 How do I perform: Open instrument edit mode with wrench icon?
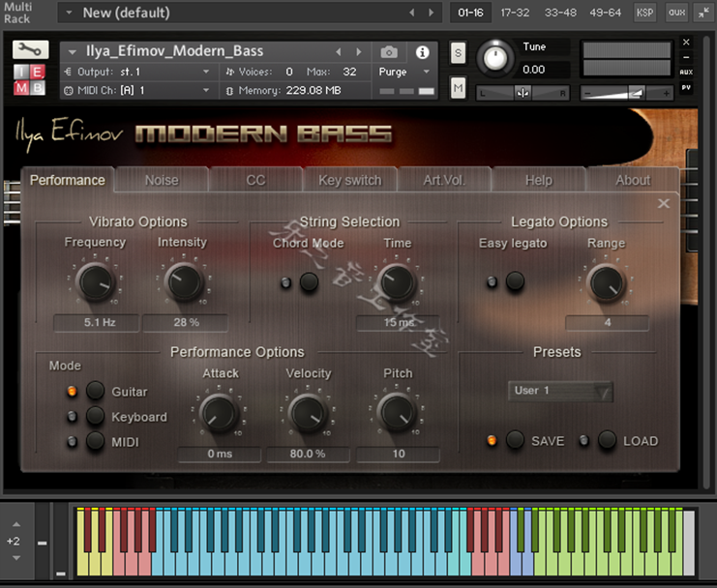click(x=31, y=49)
